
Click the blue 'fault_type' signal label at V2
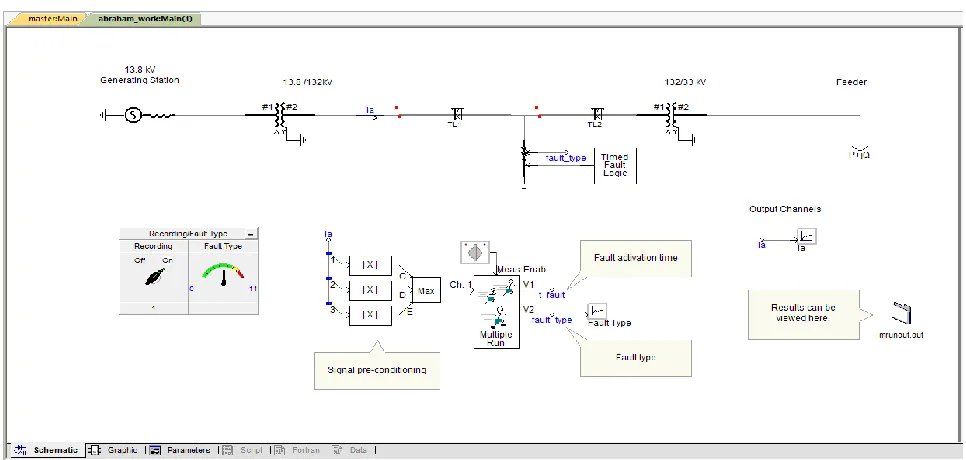point(551,320)
